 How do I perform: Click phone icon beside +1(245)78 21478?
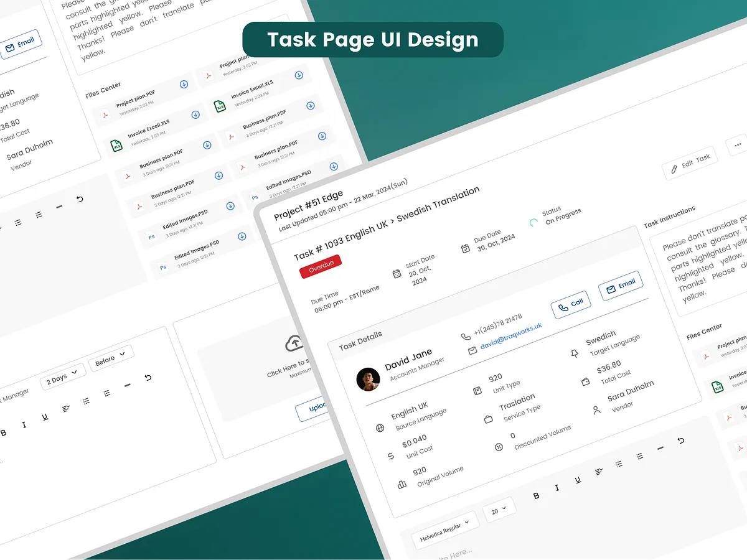466,337
